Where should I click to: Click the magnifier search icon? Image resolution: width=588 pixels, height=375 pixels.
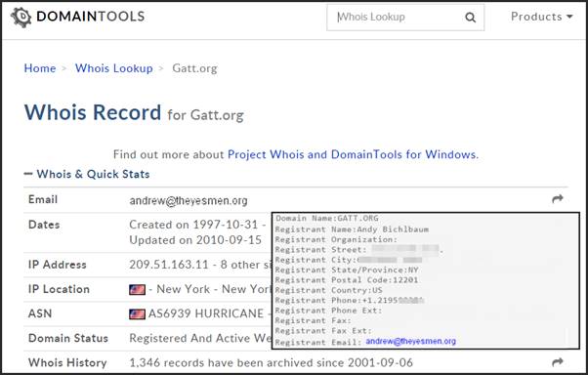470,18
